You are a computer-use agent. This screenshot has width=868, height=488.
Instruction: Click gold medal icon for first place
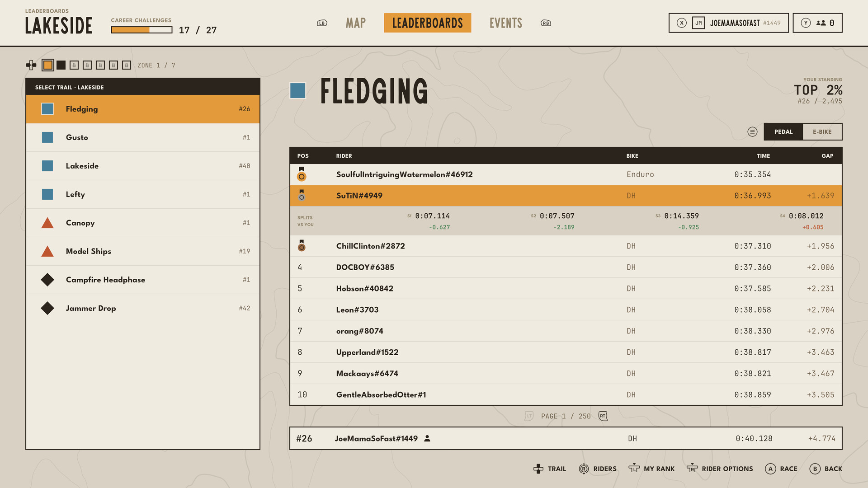[302, 174]
